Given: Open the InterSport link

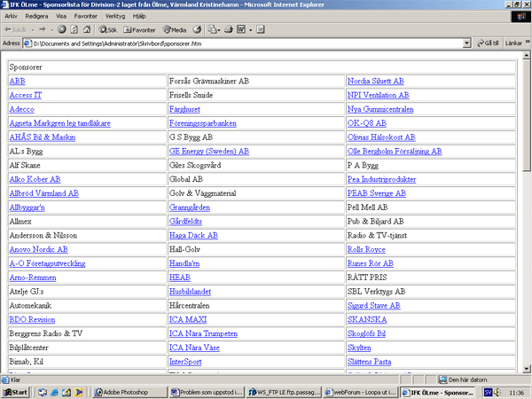Looking at the screenshot, I should pyautogui.click(x=185, y=362).
